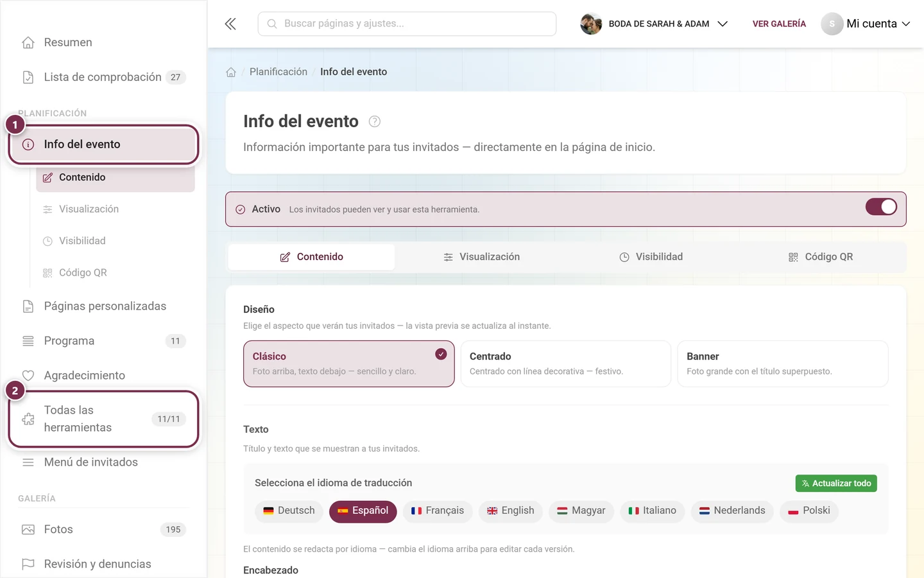The width and height of the screenshot is (924, 578).
Task: Choose Magyar as translation language
Action: click(581, 511)
